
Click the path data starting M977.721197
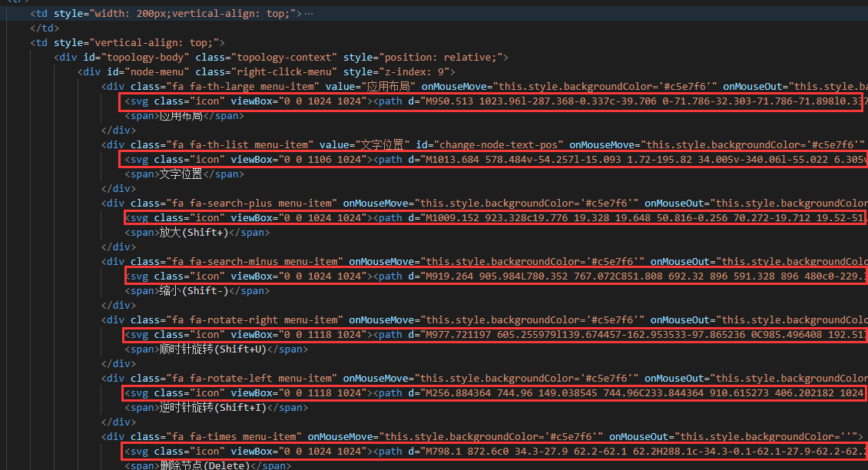pyautogui.click(x=644, y=334)
